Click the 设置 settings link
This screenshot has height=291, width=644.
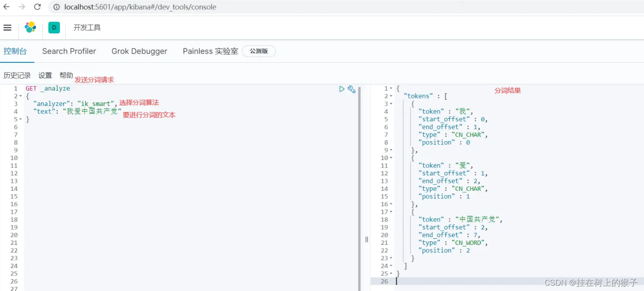[45, 76]
